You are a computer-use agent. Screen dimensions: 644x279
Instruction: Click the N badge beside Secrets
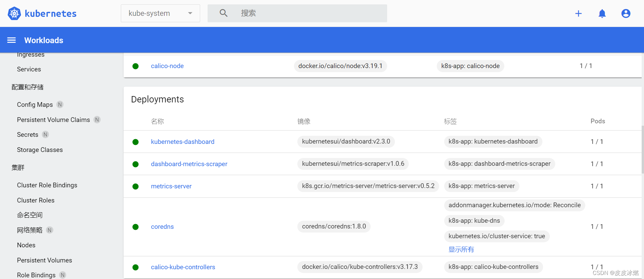pyautogui.click(x=46, y=134)
